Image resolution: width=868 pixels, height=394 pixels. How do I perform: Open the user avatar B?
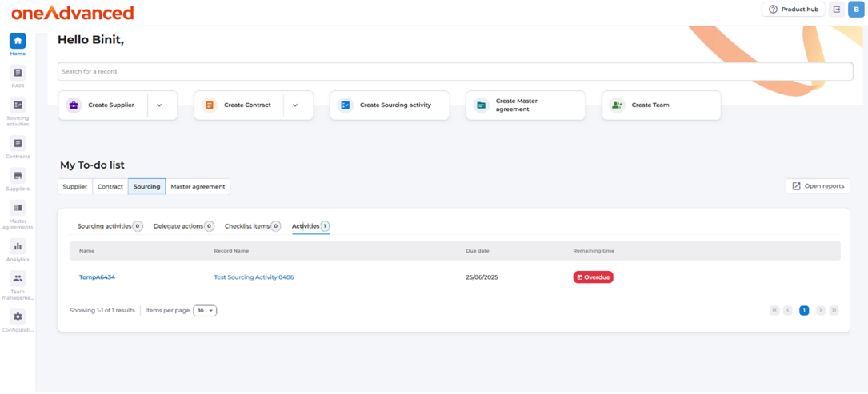[x=856, y=10]
